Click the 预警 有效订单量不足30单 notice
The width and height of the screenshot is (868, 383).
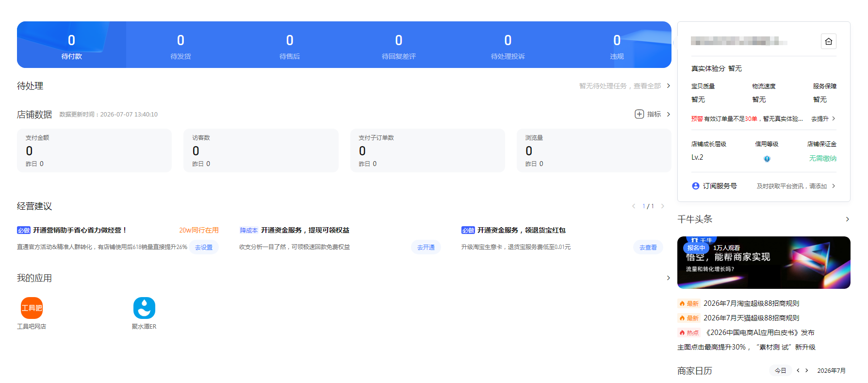pyautogui.click(x=747, y=118)
